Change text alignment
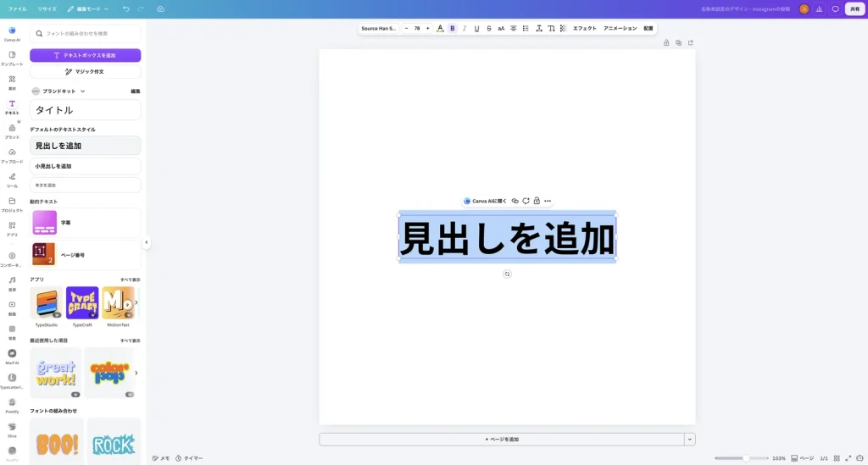The width and height of the screenshot is (868, 465). point(513,28)
